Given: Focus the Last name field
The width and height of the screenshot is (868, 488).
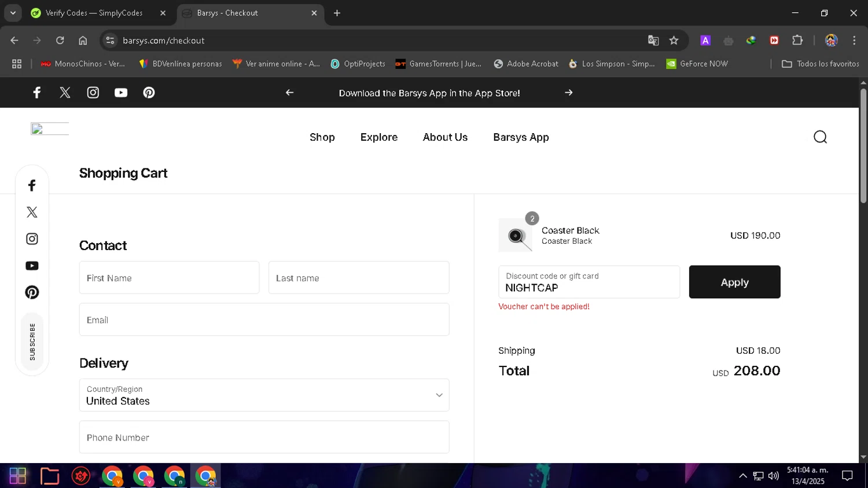Looking at the screenshot, I should (x=359, y=278).
